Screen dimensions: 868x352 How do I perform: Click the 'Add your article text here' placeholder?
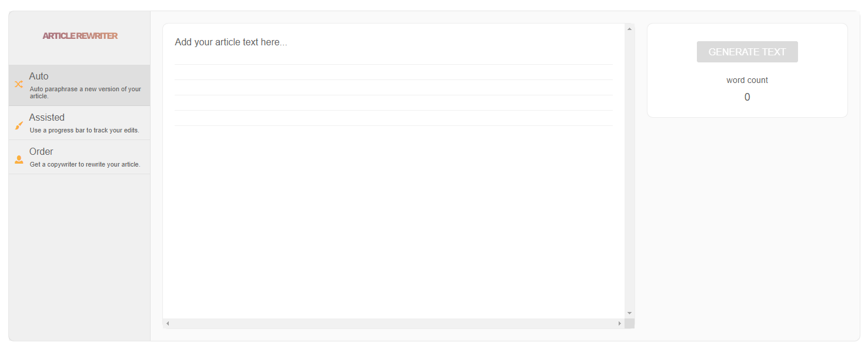(x=231, y=42)
